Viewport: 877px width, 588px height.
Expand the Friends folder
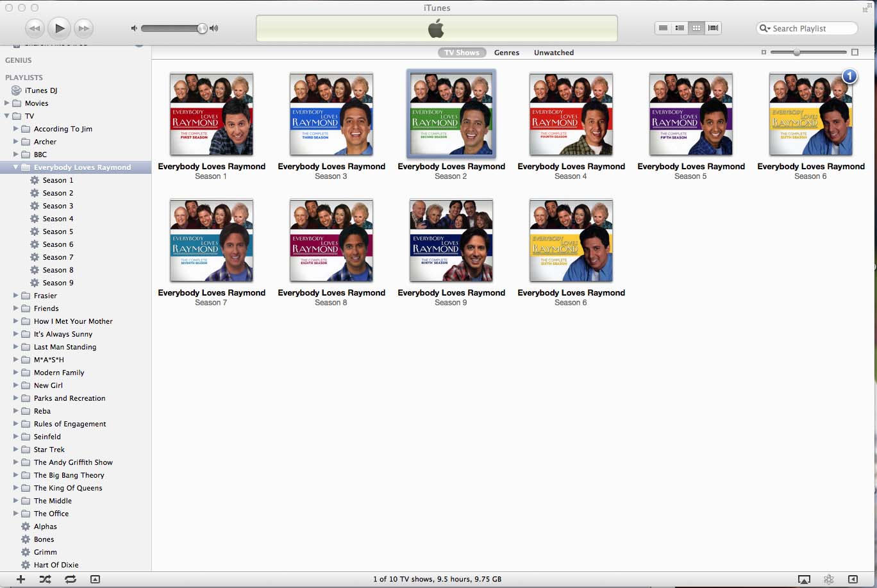(16, 308)
